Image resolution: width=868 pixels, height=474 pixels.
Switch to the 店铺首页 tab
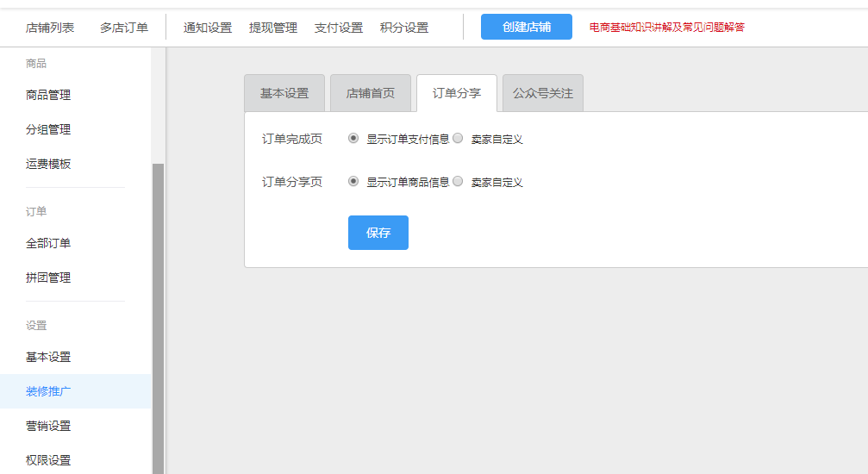tap(371, 93)
